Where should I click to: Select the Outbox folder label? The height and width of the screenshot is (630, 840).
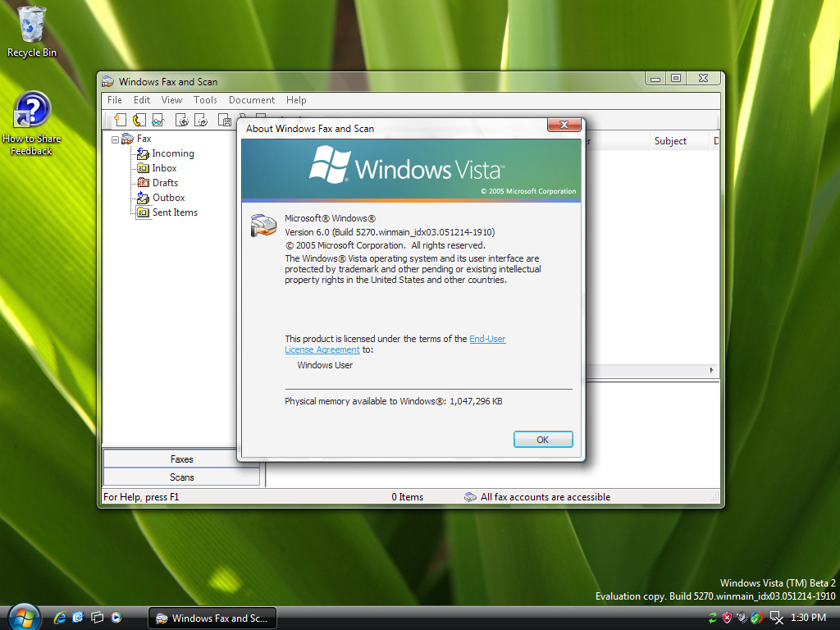click(169, 198)
